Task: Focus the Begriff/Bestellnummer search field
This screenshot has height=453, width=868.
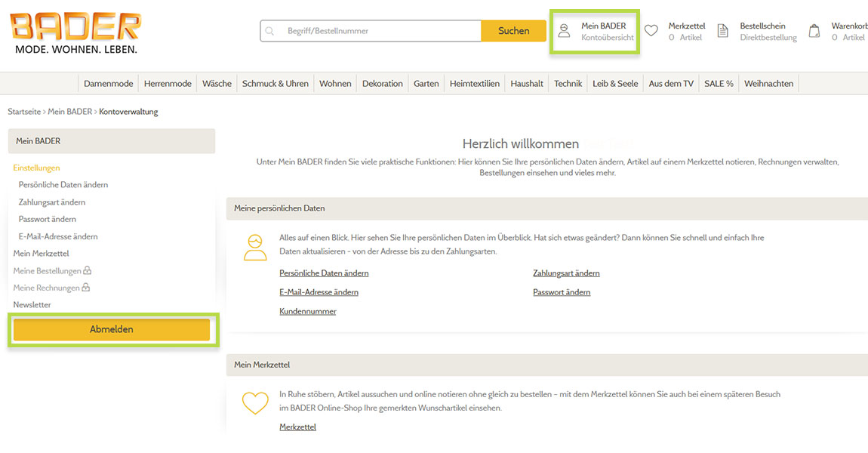Action: point(377,31)
